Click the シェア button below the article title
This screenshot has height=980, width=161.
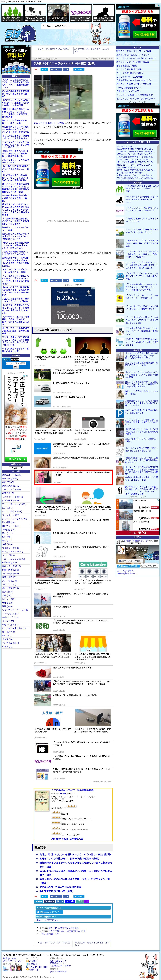coord(66,70)
